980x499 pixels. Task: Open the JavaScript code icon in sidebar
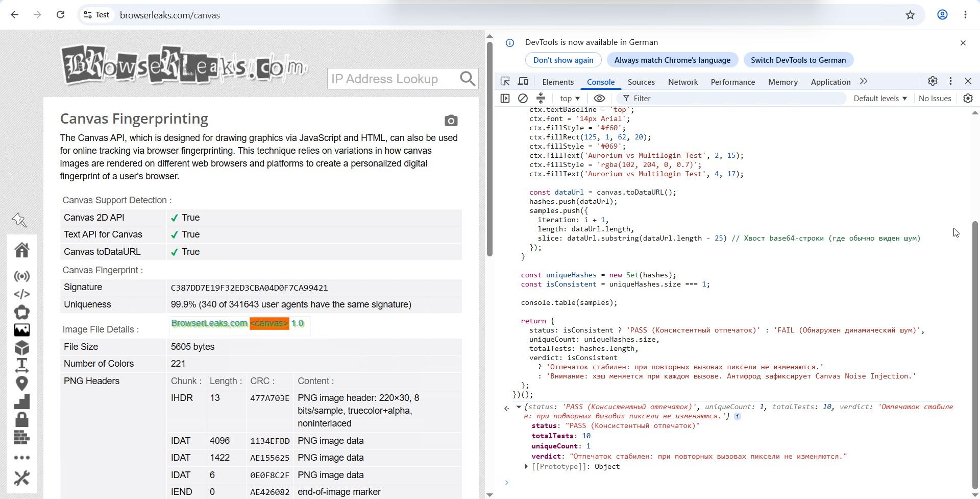click(x=22, y=294)
